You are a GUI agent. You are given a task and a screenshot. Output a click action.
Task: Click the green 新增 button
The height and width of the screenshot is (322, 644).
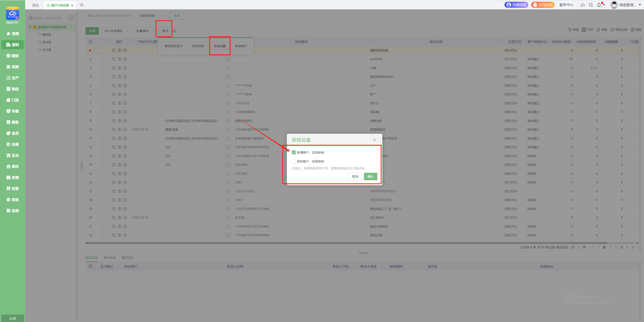(92, 31)
